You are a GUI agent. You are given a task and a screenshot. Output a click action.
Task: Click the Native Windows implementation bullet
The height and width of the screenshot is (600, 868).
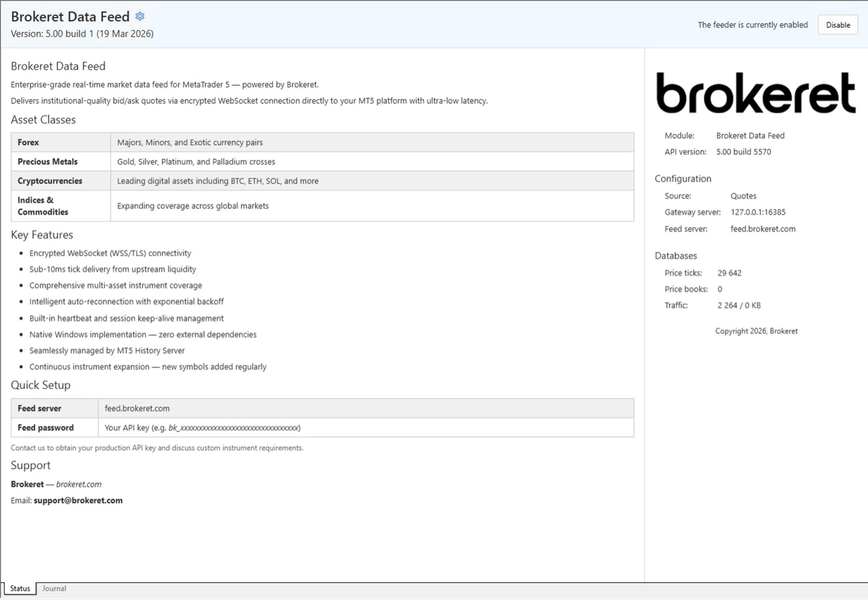coord(143,334)
